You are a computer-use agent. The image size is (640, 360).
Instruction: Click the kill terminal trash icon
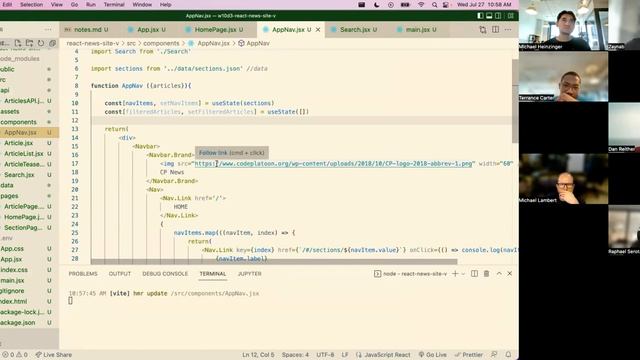coord(487,273)
